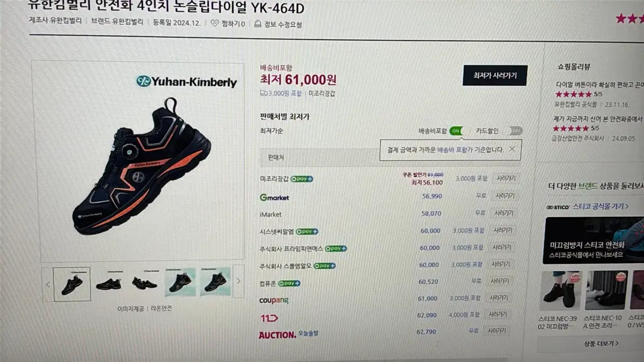Click the Auction seller logo
This screenshot has width=644, height=362.
[277, 335]
